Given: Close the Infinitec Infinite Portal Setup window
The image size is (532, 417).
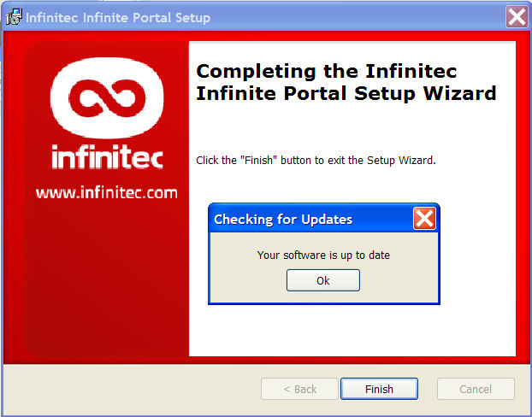Looking at the screenshot, I should pos(517,16).
